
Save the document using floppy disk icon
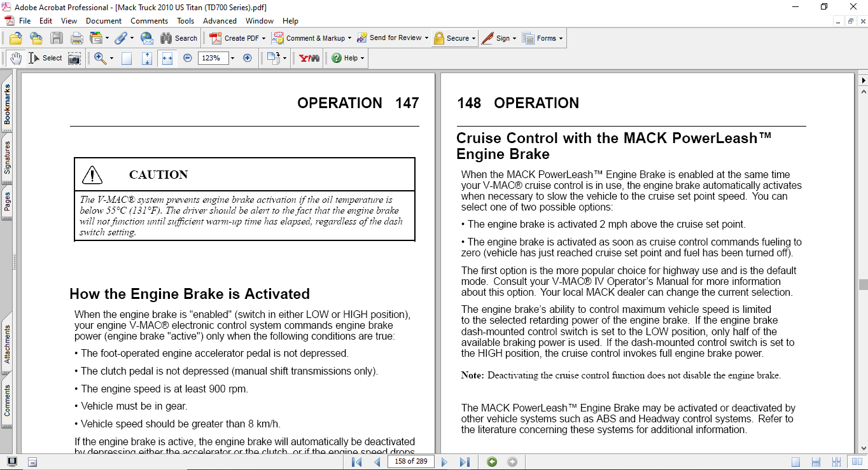pyautogui.click(x=57, y=38)
